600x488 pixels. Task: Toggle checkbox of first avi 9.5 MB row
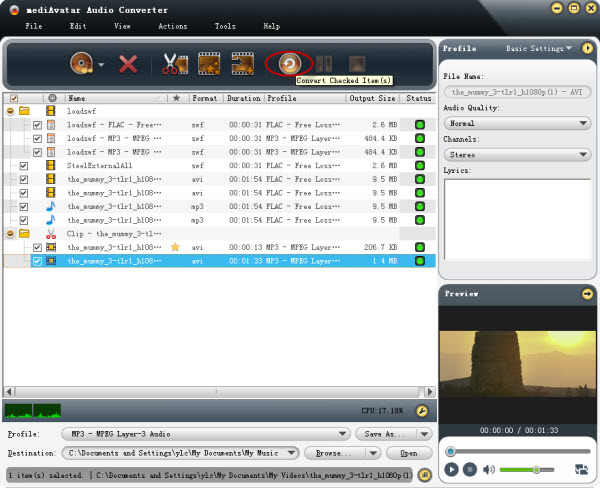click(x=24, y=179)
